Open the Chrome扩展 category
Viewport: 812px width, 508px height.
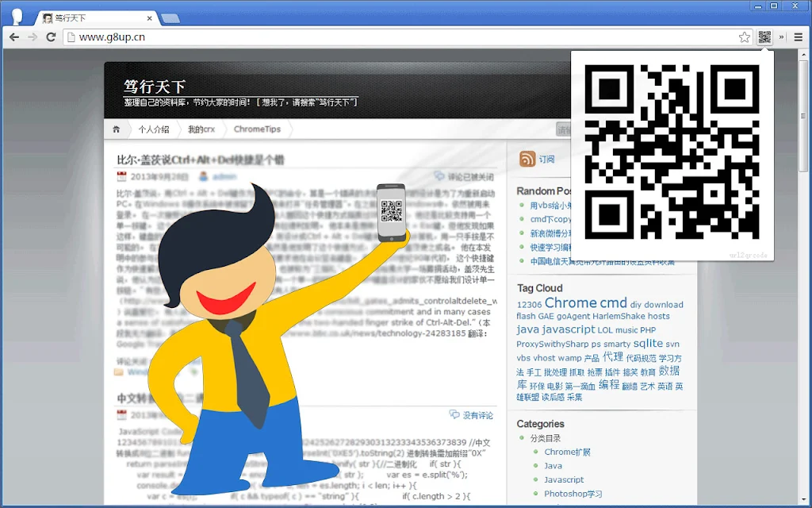coord(567,452)
